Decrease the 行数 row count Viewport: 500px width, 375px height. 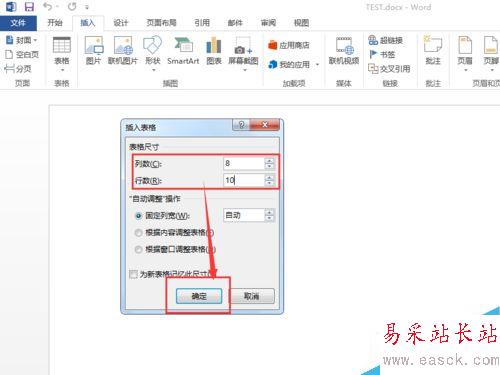pos(269,183)
